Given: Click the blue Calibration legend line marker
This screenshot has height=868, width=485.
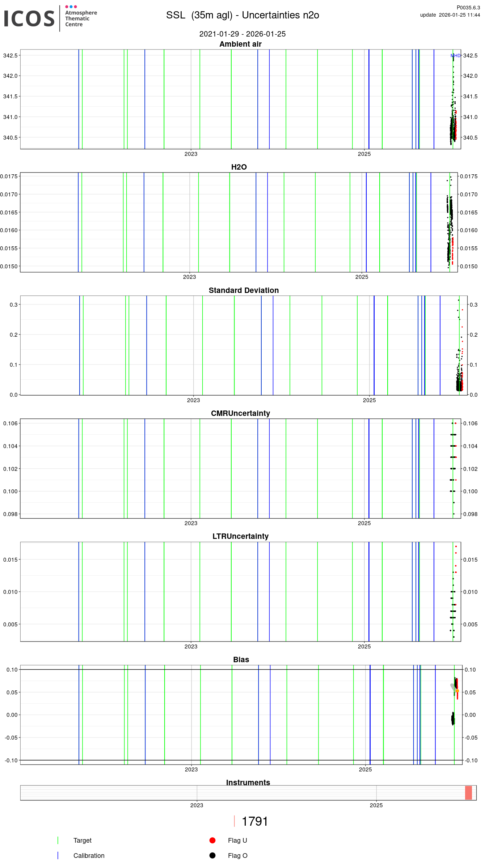Looking at the screenshot, I should pyautogui.click(x=58, y=855).
